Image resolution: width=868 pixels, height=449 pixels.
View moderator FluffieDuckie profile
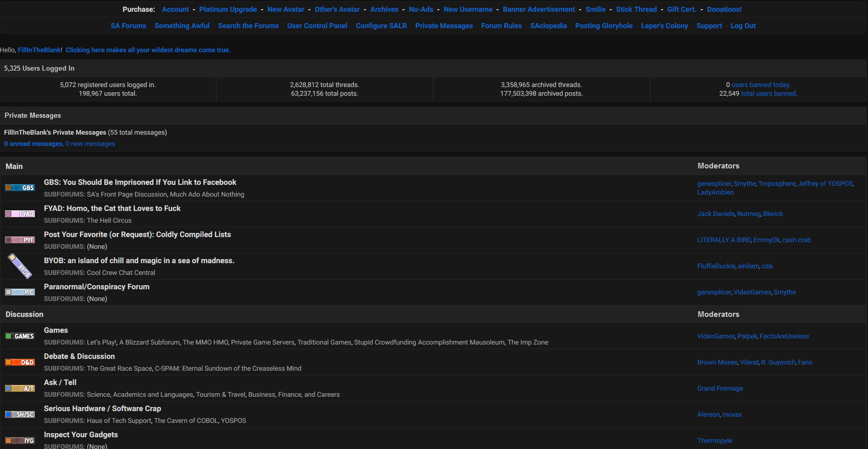pyautogui.click(x=716, y=266)
